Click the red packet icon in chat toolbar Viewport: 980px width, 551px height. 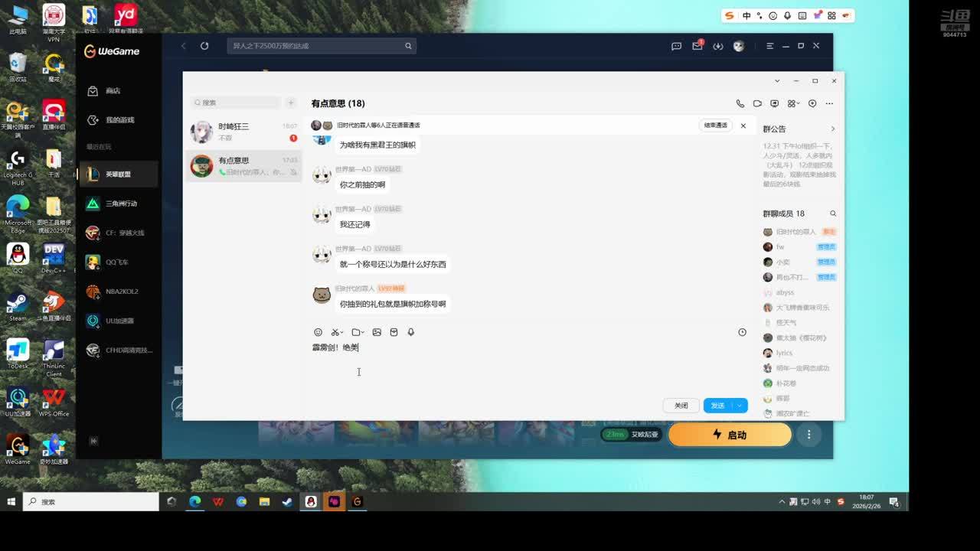[x=394, y=332]
